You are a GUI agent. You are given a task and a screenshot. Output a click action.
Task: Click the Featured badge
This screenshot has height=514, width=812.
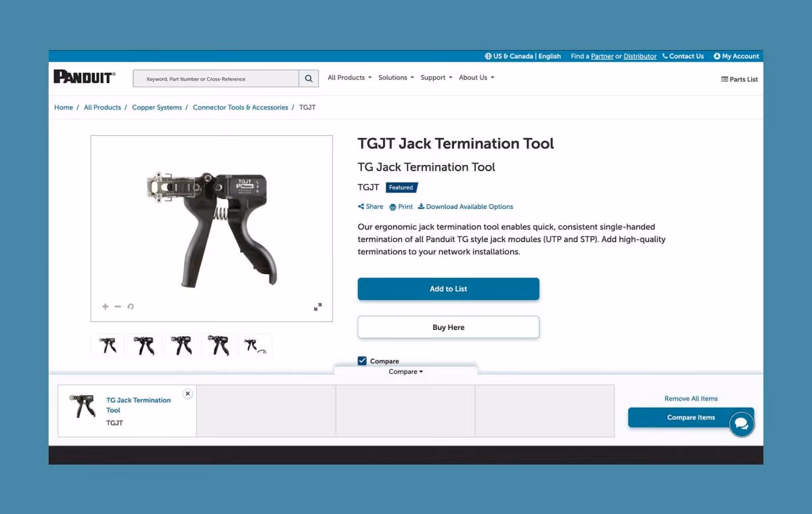click(402, 187)
